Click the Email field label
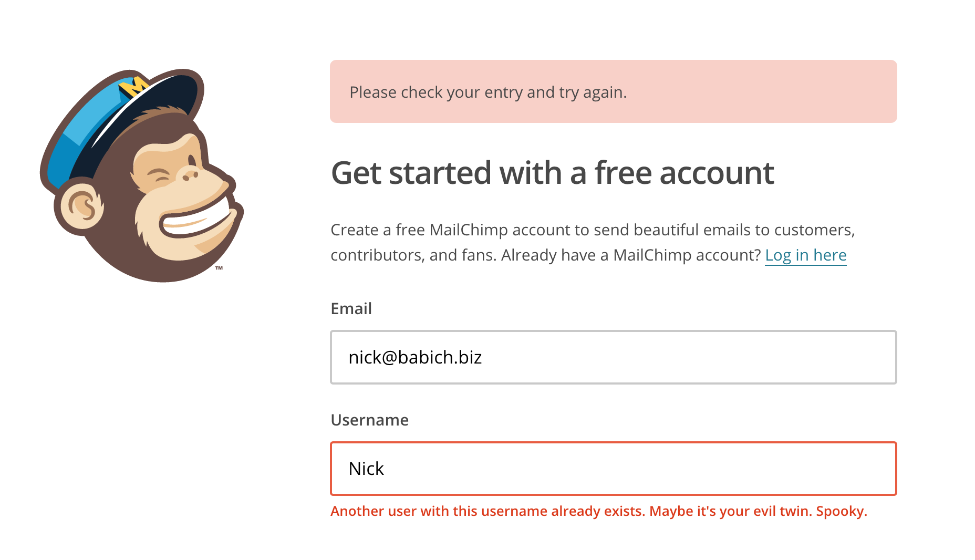The height and width of the screenshot is (560, 975). tap(351, 309)
